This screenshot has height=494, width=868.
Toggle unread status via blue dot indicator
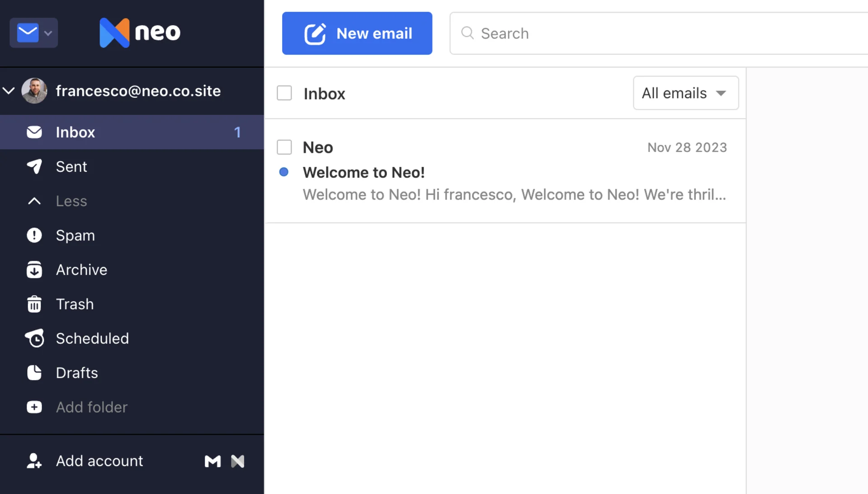point(284,172)
